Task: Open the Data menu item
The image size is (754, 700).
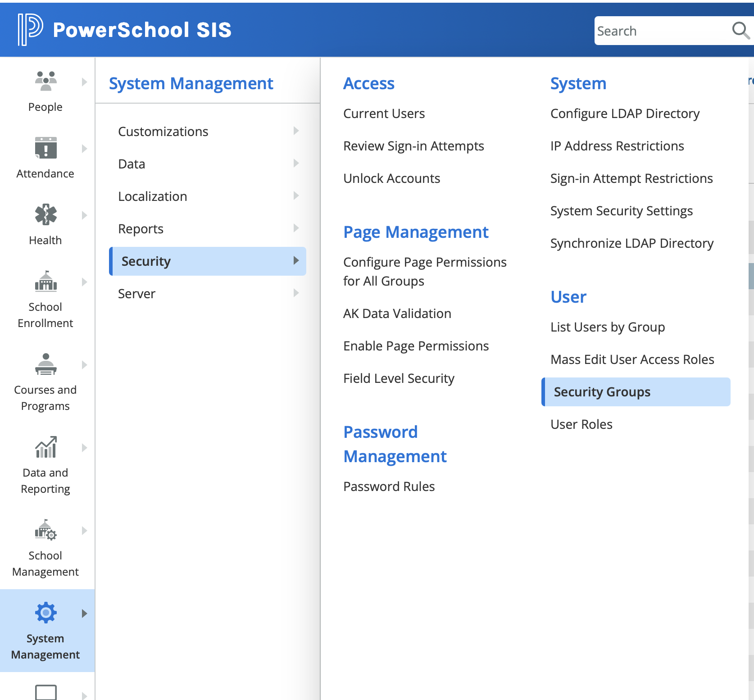Action: pyautogui.click(x=208, y=164)
